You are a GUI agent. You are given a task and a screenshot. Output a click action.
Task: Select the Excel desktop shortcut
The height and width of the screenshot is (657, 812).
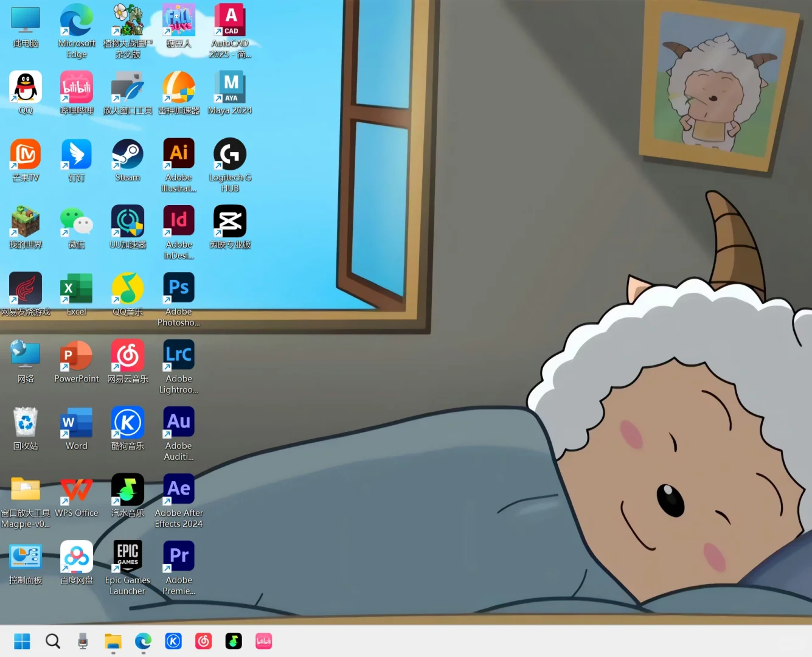77,294
